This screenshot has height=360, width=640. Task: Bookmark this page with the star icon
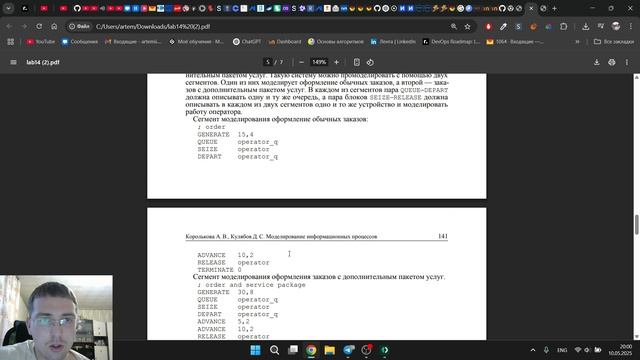467,27
